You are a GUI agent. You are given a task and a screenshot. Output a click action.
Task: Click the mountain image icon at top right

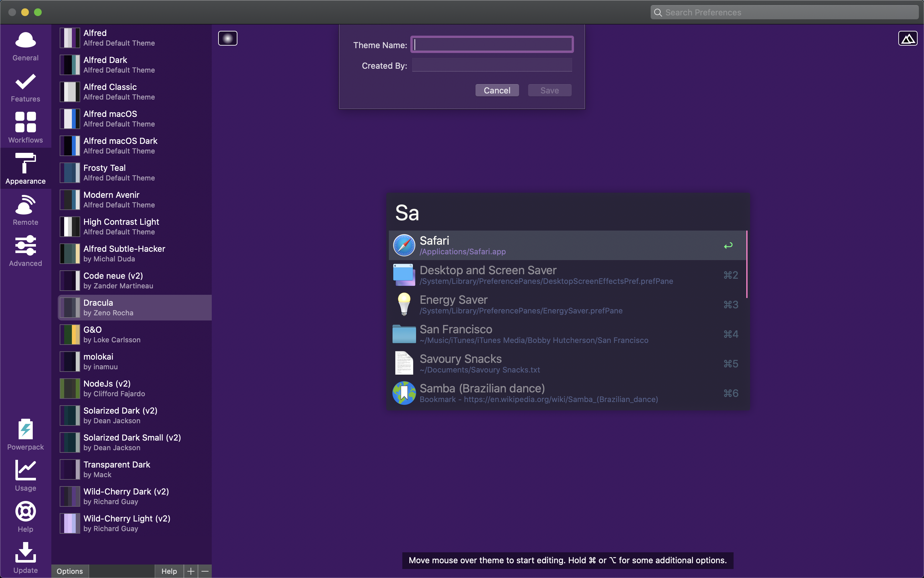click(x=908, y=38)
